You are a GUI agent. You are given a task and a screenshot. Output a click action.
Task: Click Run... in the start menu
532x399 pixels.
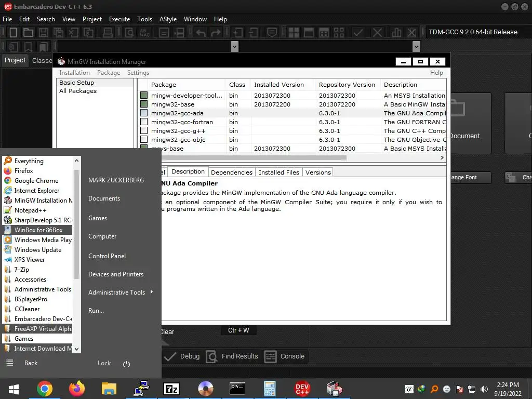coord(96,311)
